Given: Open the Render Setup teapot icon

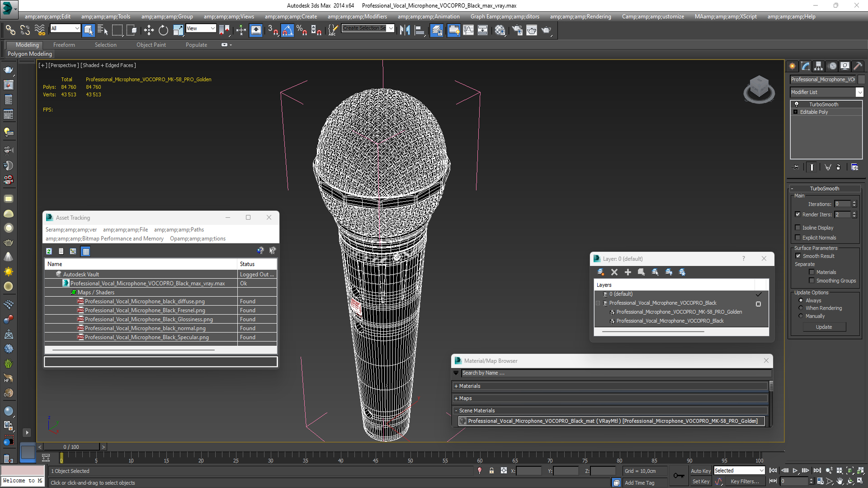Looking at the screenshot, I should point(517,30).
